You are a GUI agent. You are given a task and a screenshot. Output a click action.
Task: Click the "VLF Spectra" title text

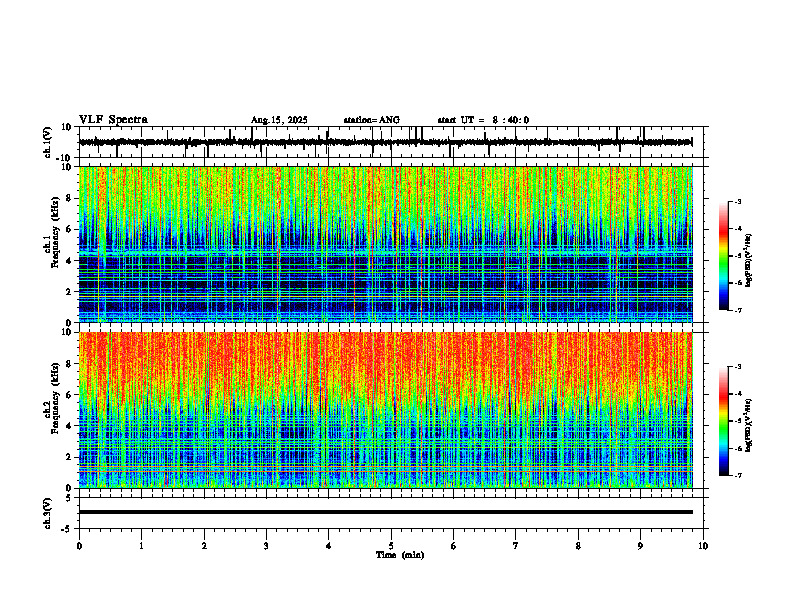tap(113, 120)
